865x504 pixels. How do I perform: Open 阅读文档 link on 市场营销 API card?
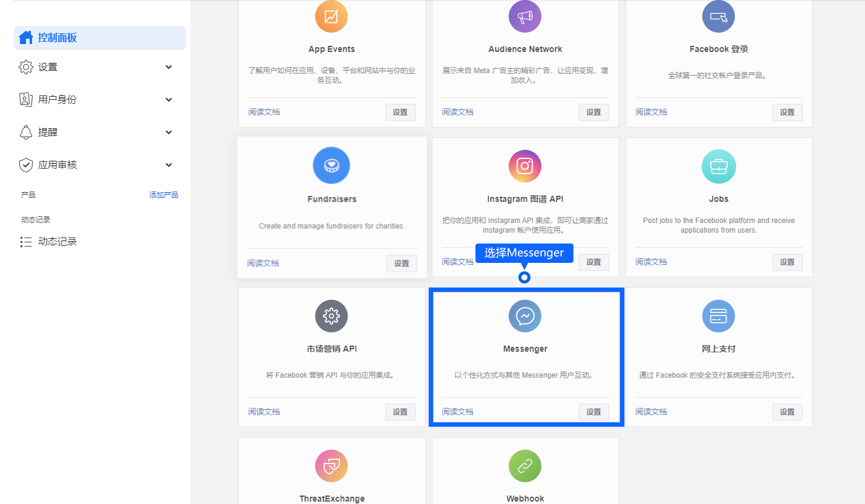pos(264,412)
